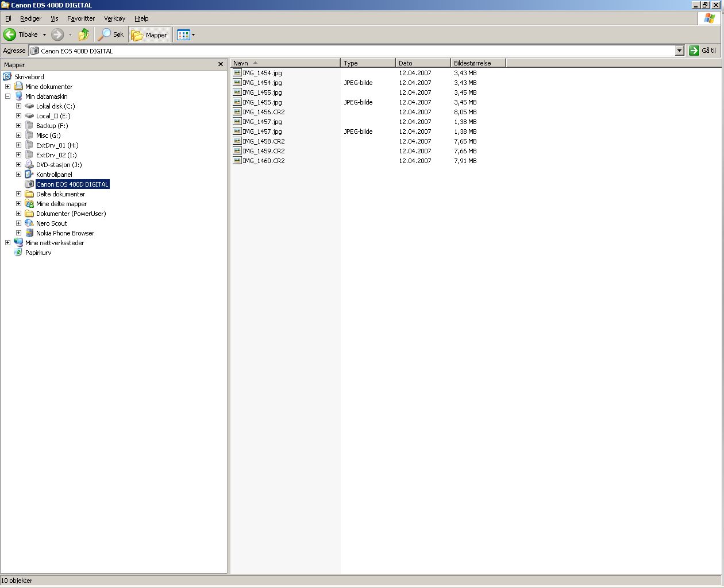This screenshot has width=724, height=588.
Task: Click the Lokal disk (C:) drive icon
Action: pos(29,106)
